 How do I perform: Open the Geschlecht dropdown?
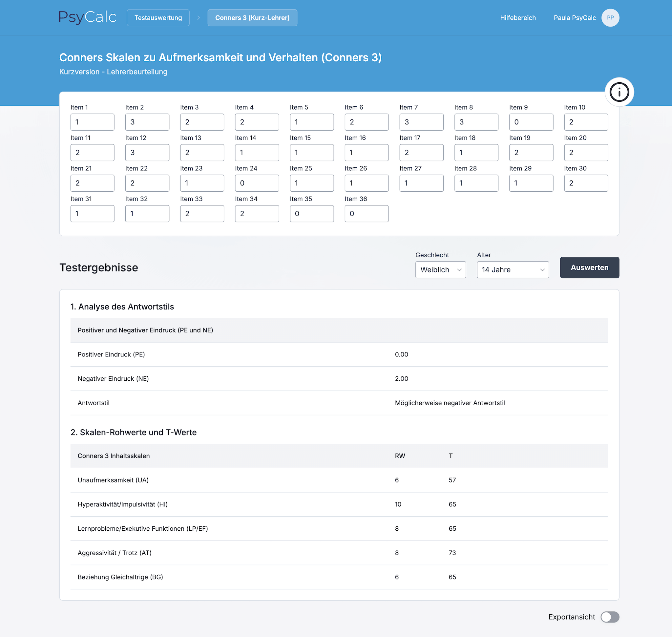tap(440, 270)
